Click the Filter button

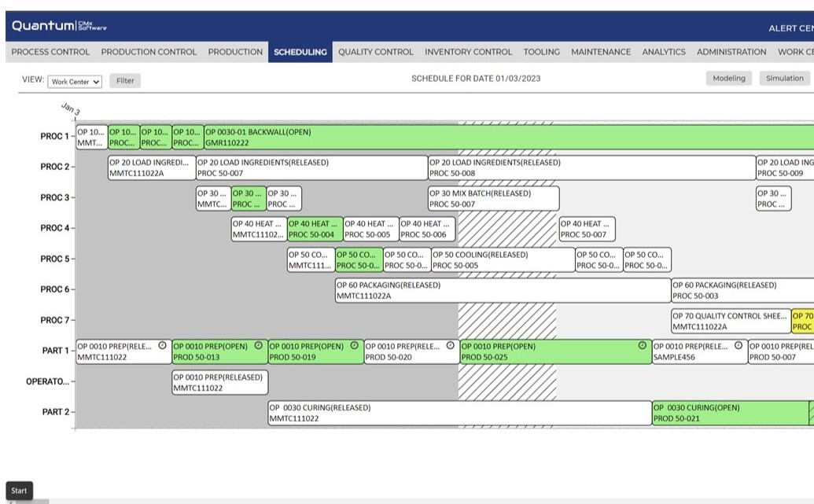(125, 80)
